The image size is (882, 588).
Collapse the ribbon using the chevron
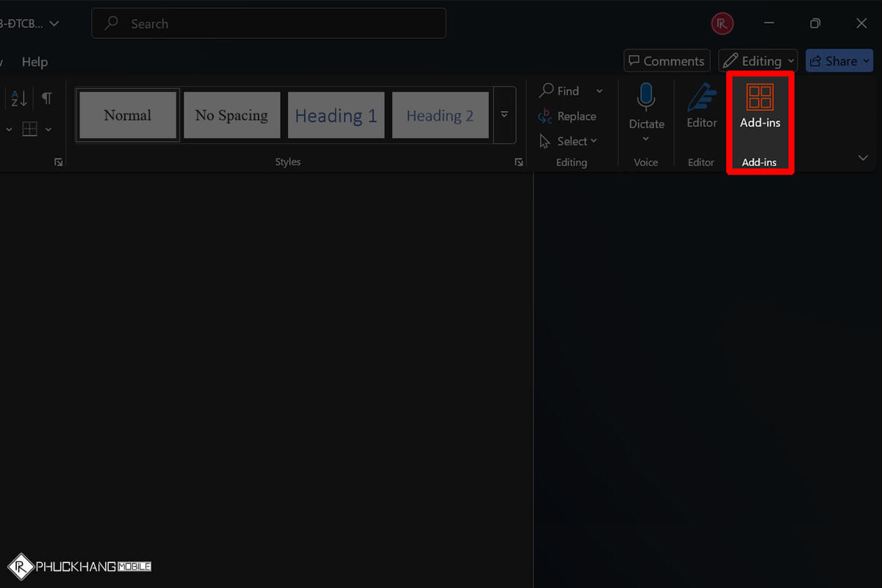[x=863, y=158]
